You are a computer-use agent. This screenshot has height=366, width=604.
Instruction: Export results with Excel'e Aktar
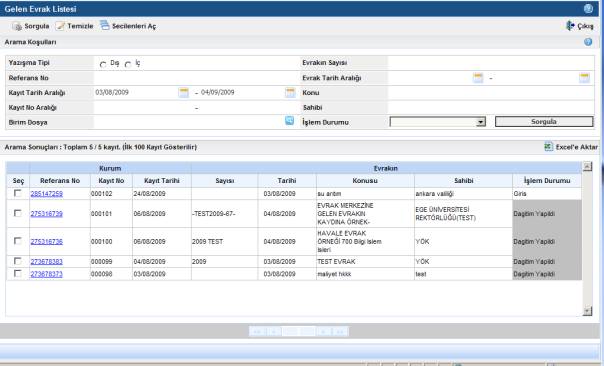pos(571,147)
